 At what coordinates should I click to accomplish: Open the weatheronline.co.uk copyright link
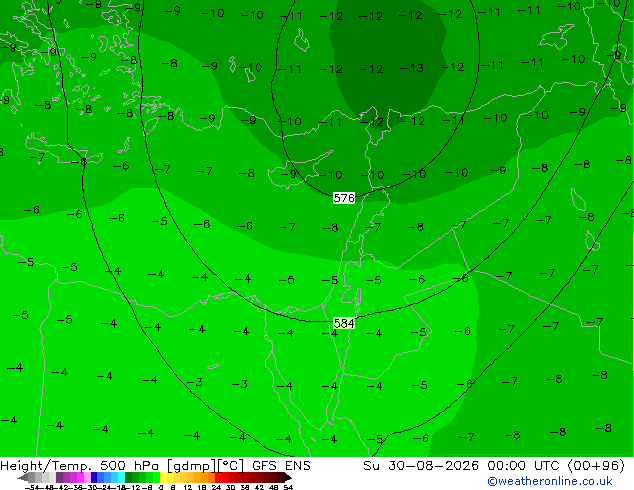tap(549, 481)
